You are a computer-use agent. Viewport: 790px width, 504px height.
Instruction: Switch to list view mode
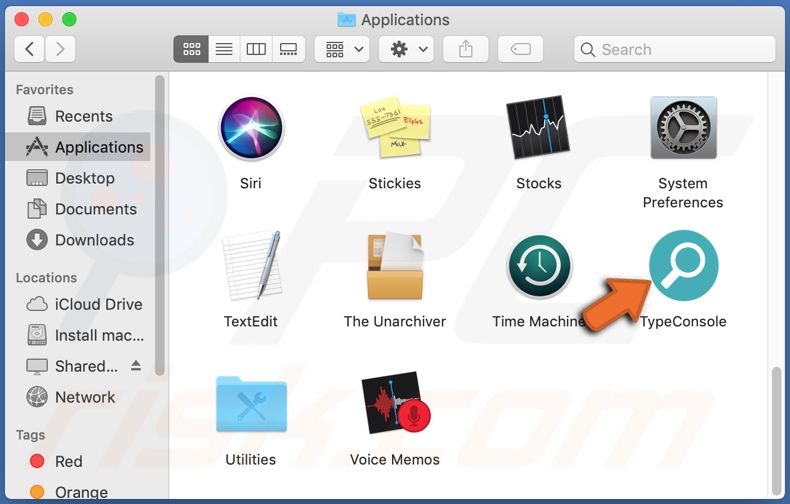click(x=224, y=49)
